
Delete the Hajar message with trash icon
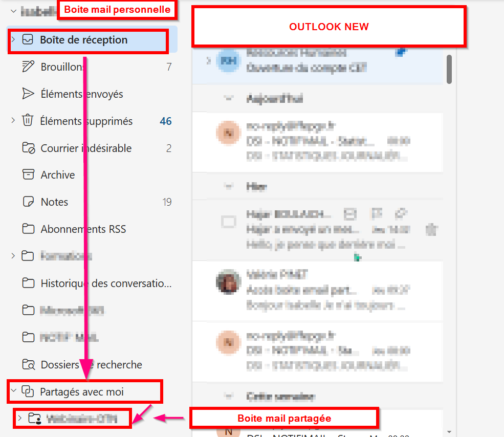432,230
